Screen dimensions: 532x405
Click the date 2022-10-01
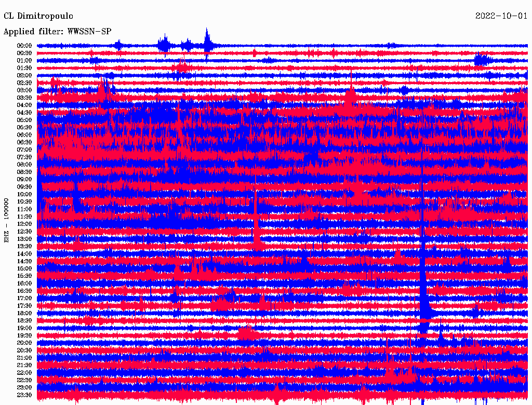click(501, 16)
